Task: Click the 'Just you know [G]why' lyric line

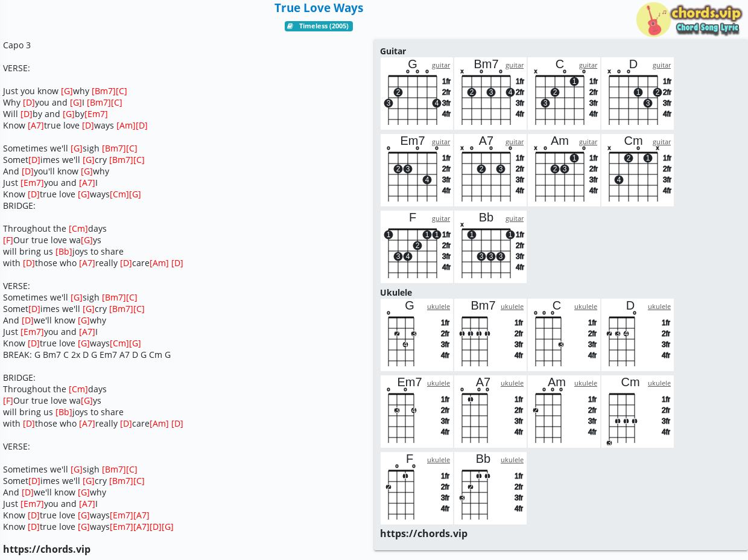Action: 65,91
